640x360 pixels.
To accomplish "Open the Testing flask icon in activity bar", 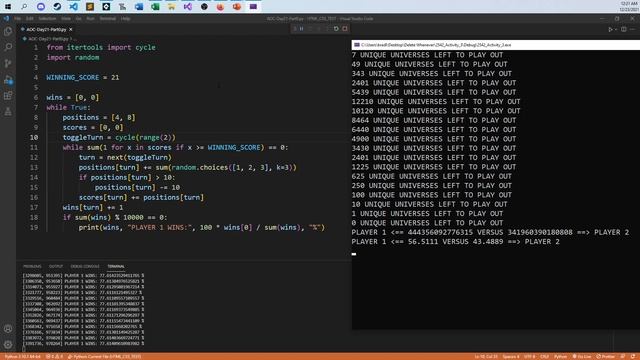I will pos(8,111).
